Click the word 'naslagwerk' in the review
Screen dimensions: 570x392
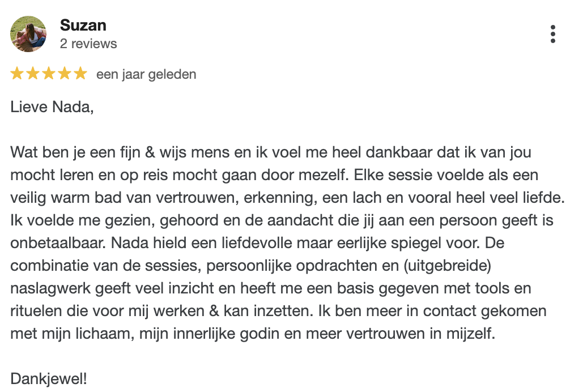coord(50,289)
